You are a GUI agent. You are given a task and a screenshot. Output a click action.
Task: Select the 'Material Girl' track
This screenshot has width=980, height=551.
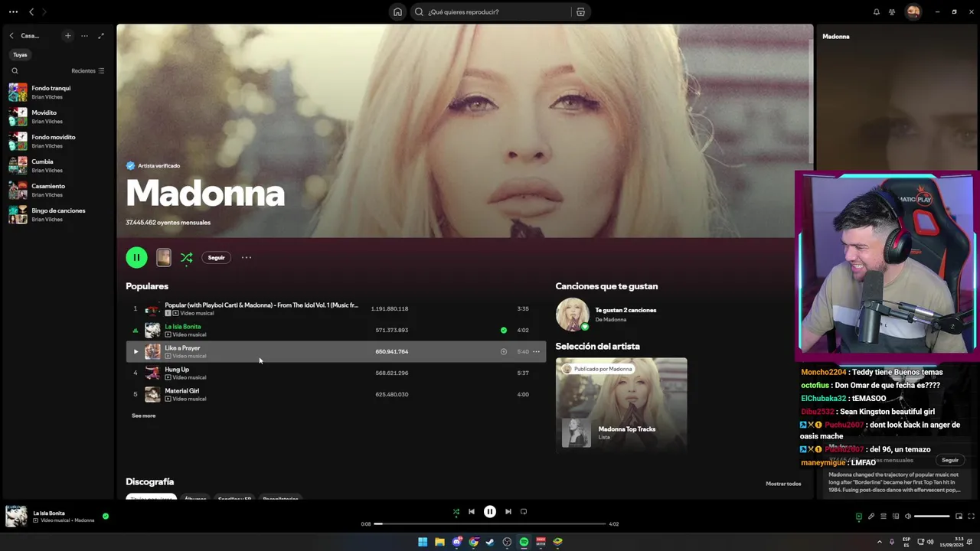[x=335, y=394]
